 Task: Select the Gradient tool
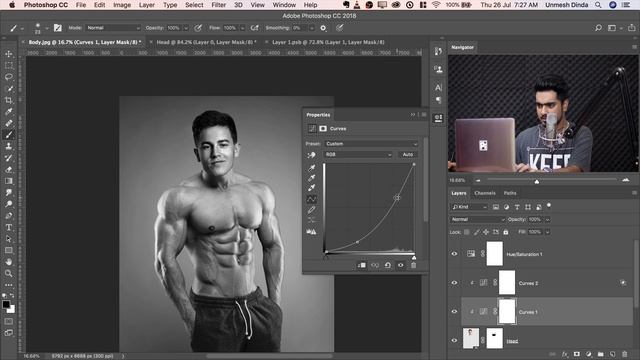pyautogui.click(x=9, y=181)
